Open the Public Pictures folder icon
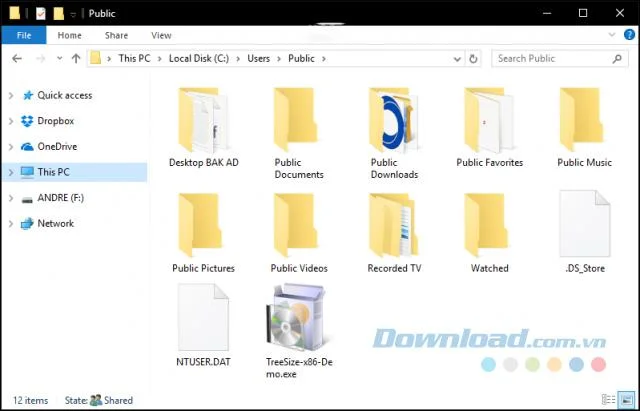Viewport: 640px width, 411px height. pos(200,225)
